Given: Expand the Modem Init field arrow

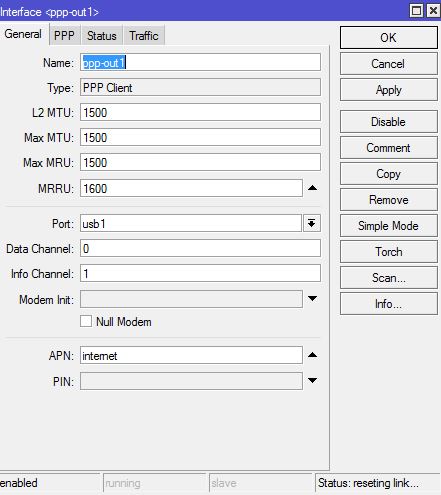Looking at the screenshot, I should click(312, 299).
